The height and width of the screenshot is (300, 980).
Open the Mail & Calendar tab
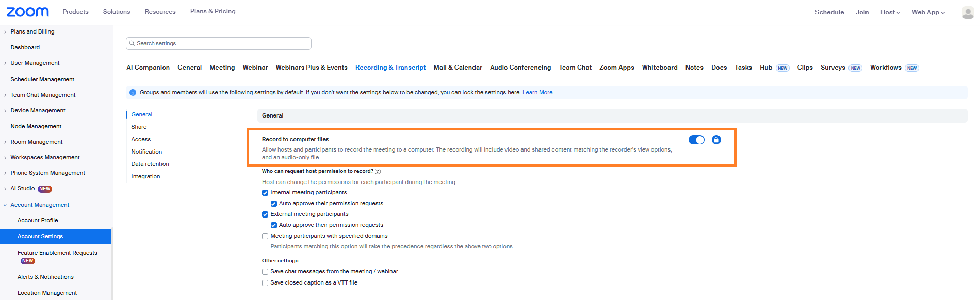pyautogui.click(x=458, y=68)
